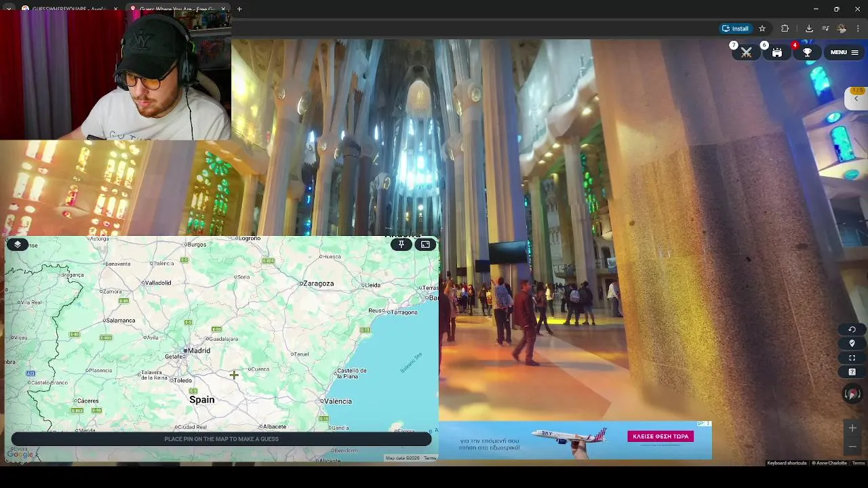This screenshot has height=488, width=868.
Task: Click the Cuenca label on the map
Action: (260, 369)
